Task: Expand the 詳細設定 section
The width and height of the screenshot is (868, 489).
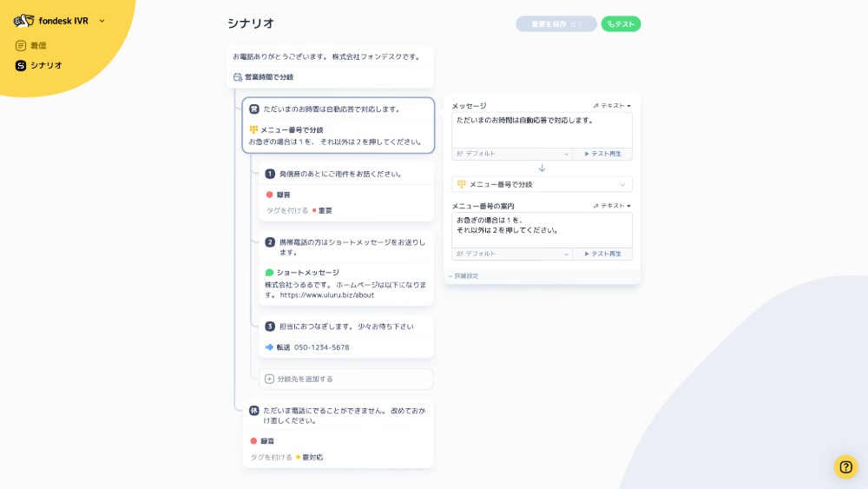Action: pos(464,276)
